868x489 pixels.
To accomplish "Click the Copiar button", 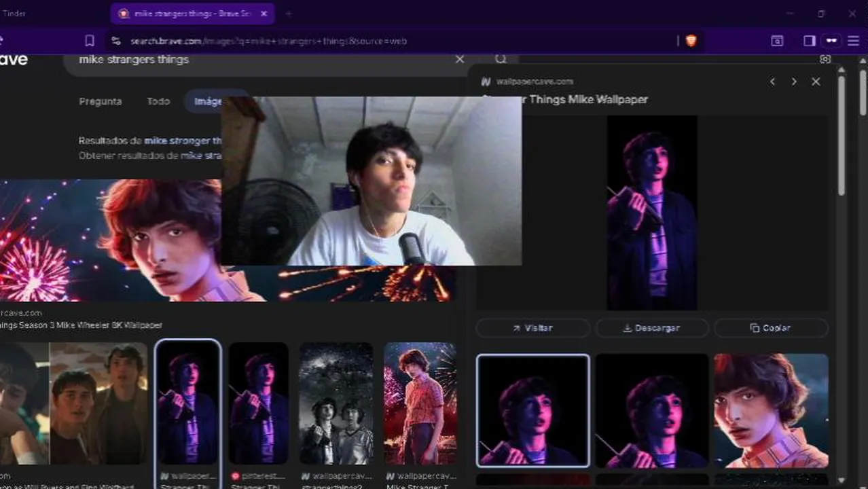I will point(771,328).
